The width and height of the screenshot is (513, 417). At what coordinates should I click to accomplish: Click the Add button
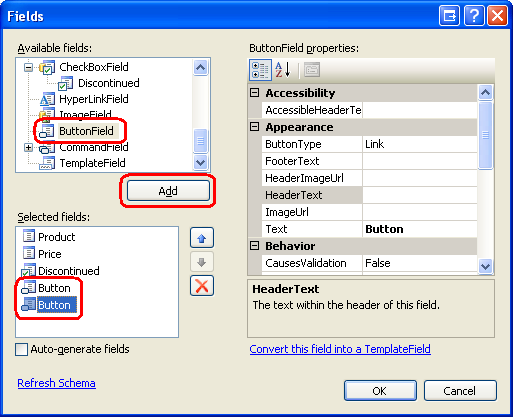pos(168,191)
